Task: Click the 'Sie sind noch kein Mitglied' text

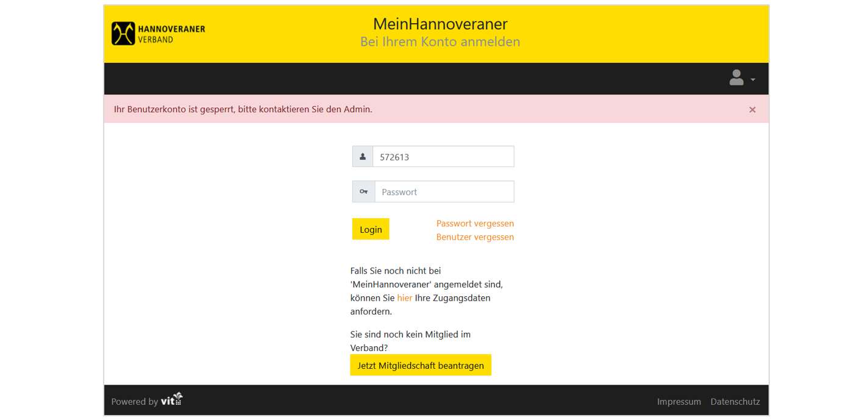Action: point(410,341)
